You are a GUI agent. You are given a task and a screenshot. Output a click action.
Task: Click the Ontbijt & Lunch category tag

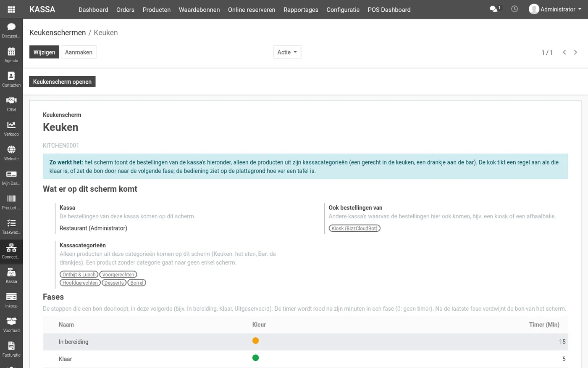point(79,274)
